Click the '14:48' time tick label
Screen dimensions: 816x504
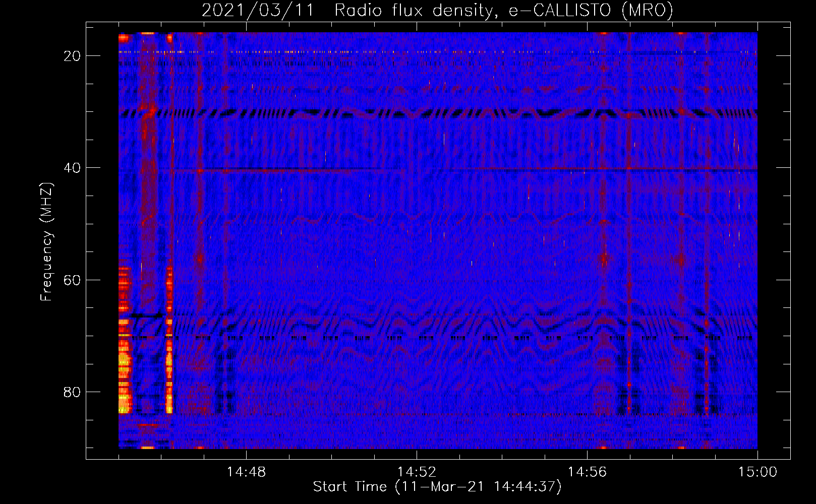(246, 472)
